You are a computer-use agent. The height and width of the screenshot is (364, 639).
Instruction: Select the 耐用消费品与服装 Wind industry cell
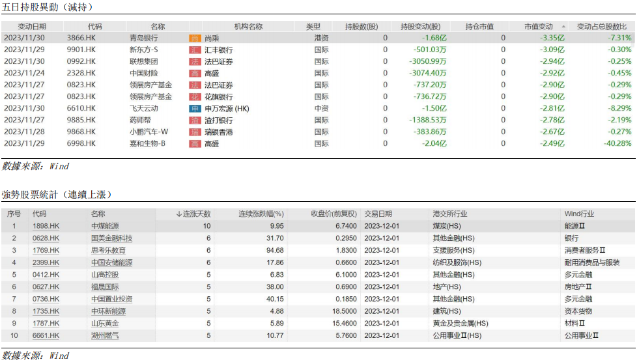coord(591,263)
